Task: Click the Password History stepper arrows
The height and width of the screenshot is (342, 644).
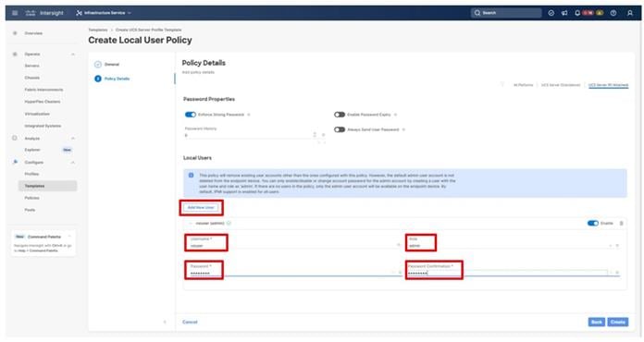Action: click(315, 135)
